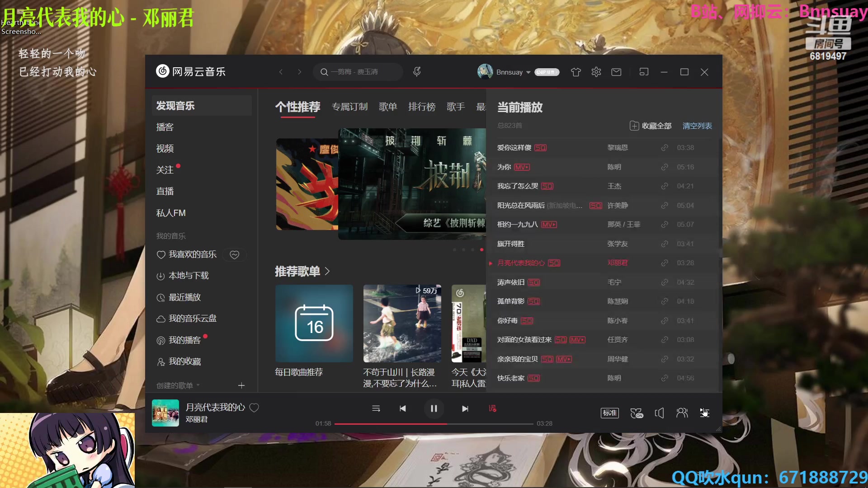868x488 pixels.
Task: Expand the Bnnsuay account dropdown arrow
Action: [528, 72]
